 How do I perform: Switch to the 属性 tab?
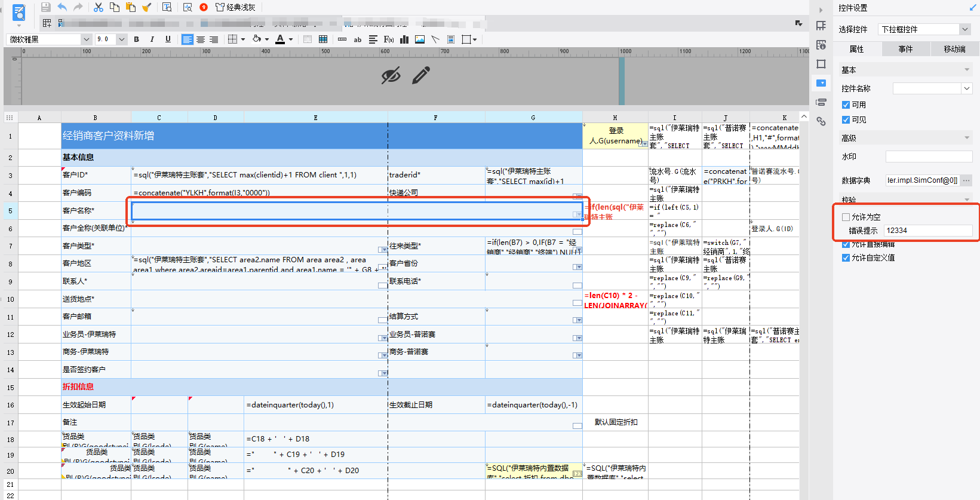coord(856,49)
